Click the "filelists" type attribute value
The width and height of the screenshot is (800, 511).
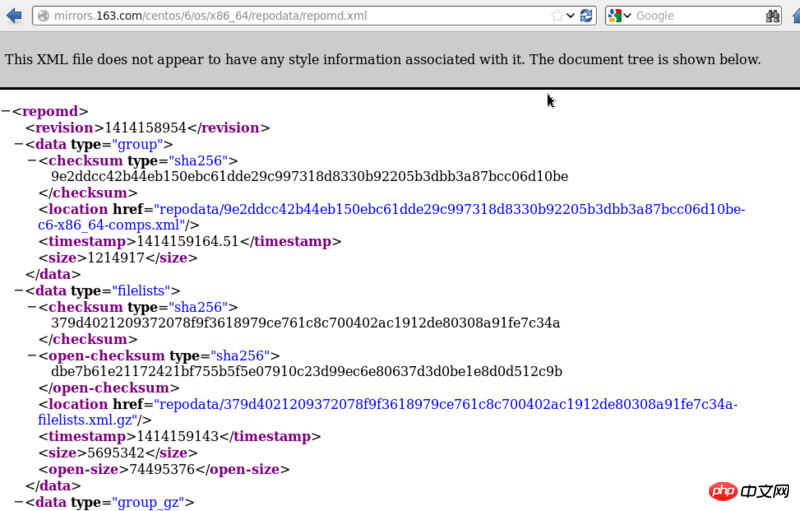point(141,291)
